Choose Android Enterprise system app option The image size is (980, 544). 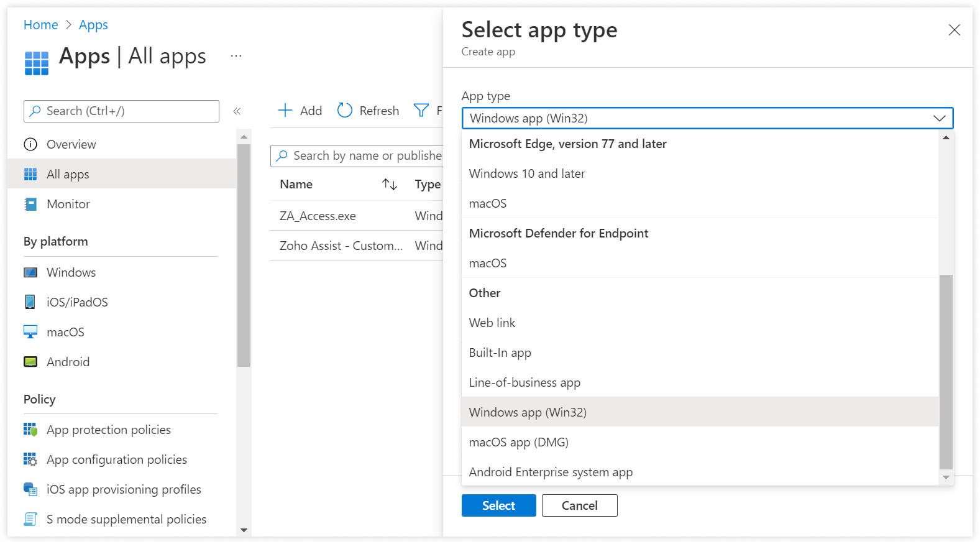(700, 472)
